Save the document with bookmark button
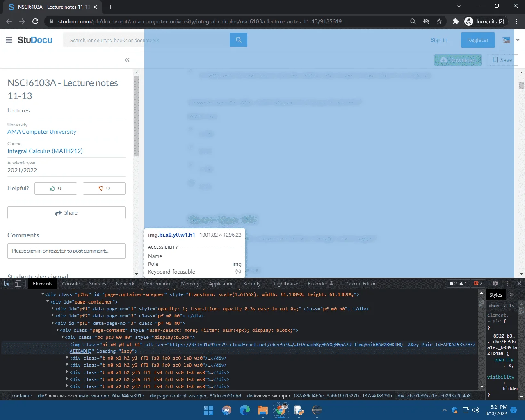The width and height of the screenshot is (525, 420). point(502,60)
